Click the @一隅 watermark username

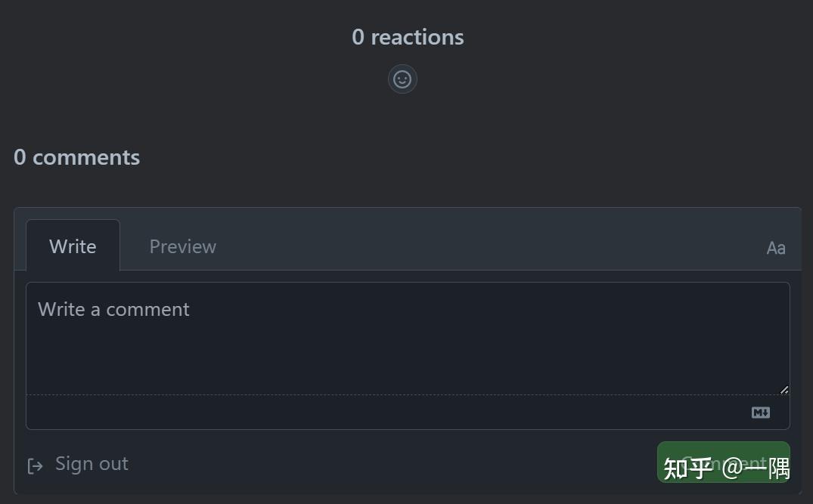coord(756,468)
